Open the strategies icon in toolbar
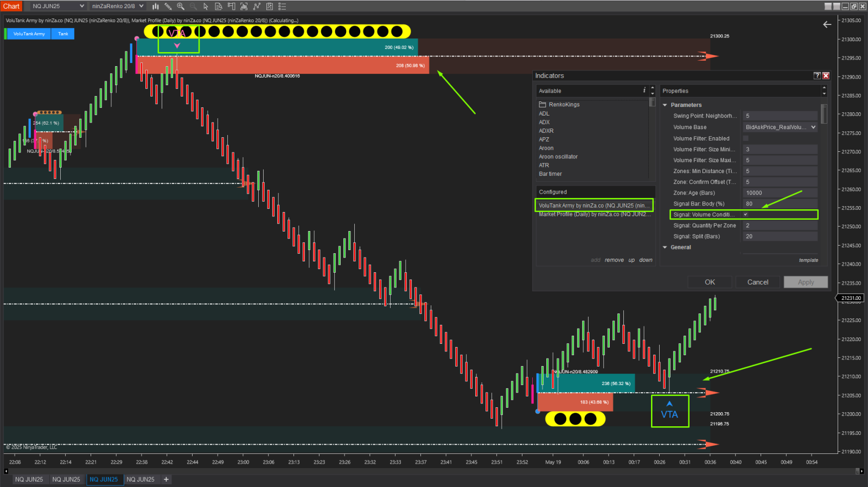Screen dimensions: 868x487 [x=269, y=7]
